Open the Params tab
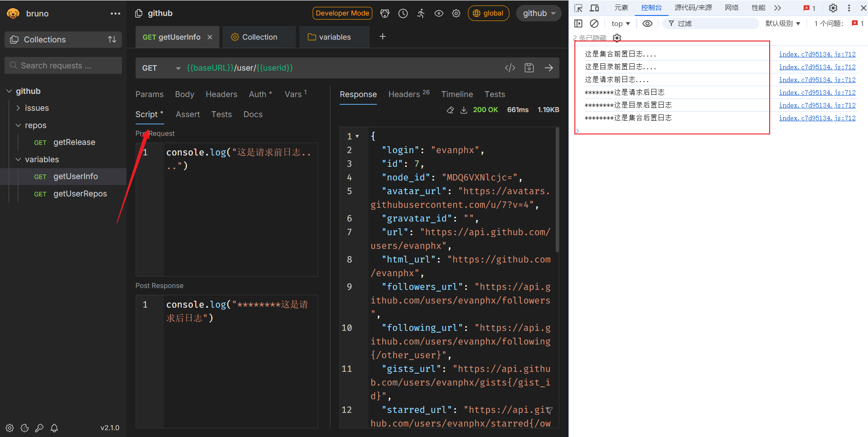Viewport: 868px width, 437px height. 149,94
